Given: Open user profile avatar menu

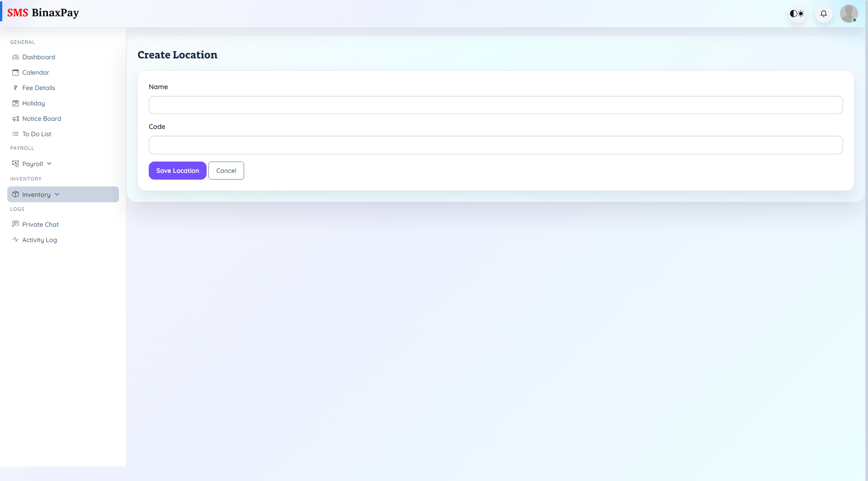Looking at the screenshot, I should click(x=849, y=14).
